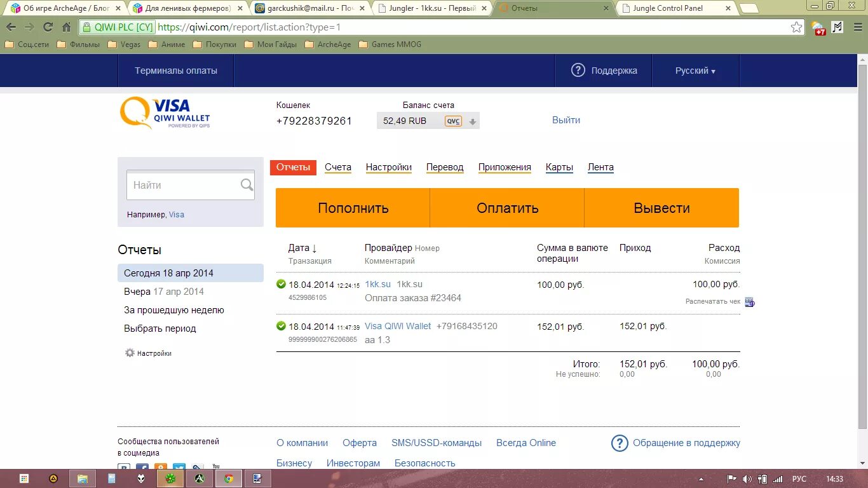
Task: Click the Visa example search link
Action: pyautogui.click(x=177, y=215)
